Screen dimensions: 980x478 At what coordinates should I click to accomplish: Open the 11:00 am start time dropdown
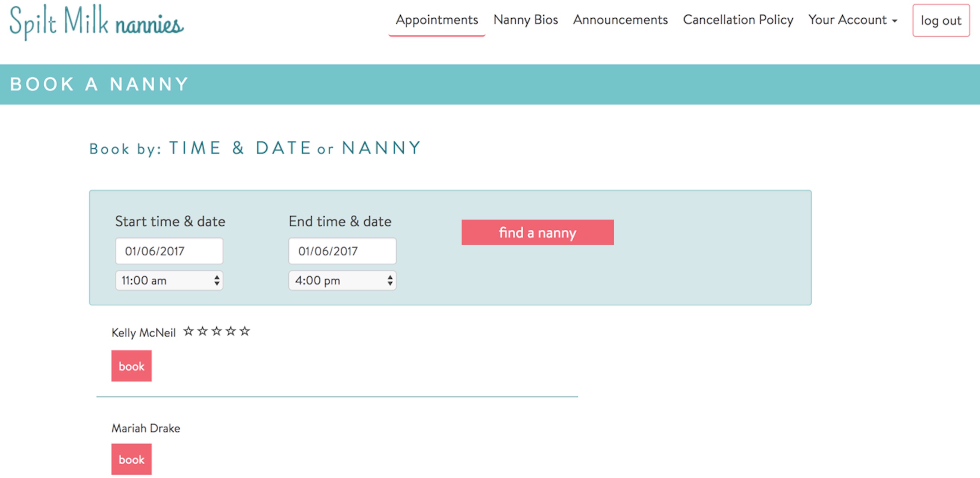(x=169, y=281)
